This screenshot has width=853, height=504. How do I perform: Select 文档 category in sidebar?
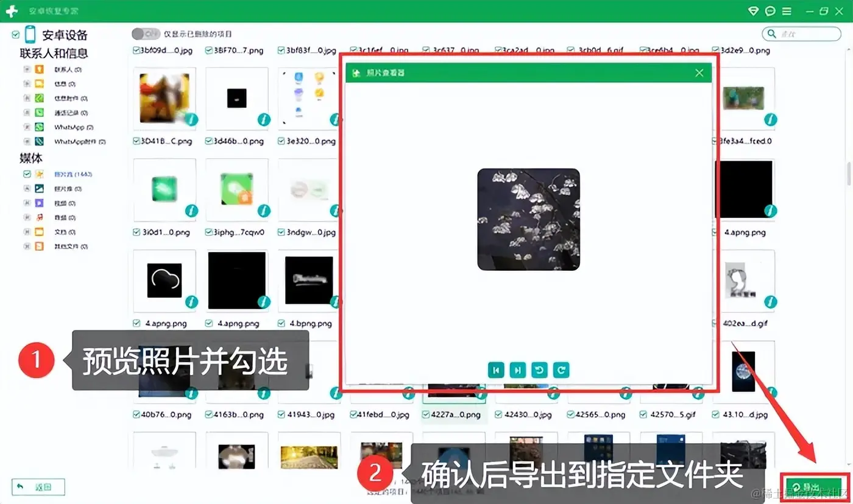coord(65,232)
